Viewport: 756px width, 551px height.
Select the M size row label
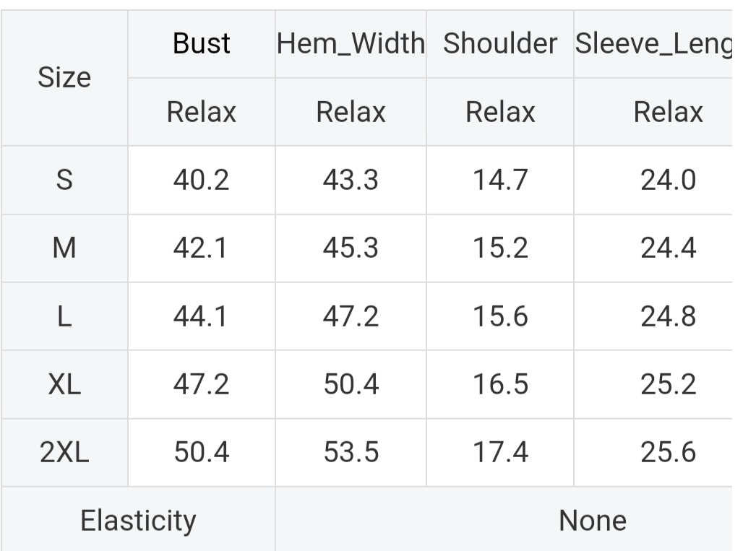coord(64,248)
